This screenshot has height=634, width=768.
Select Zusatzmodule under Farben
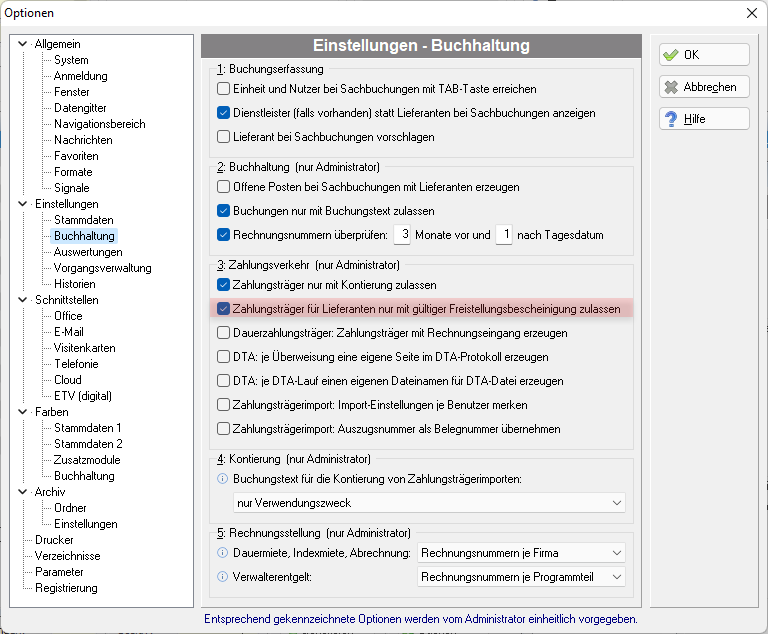(87, 460)
